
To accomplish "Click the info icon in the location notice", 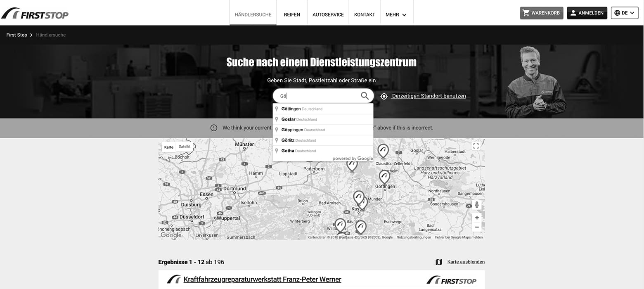I will point(214,128).
